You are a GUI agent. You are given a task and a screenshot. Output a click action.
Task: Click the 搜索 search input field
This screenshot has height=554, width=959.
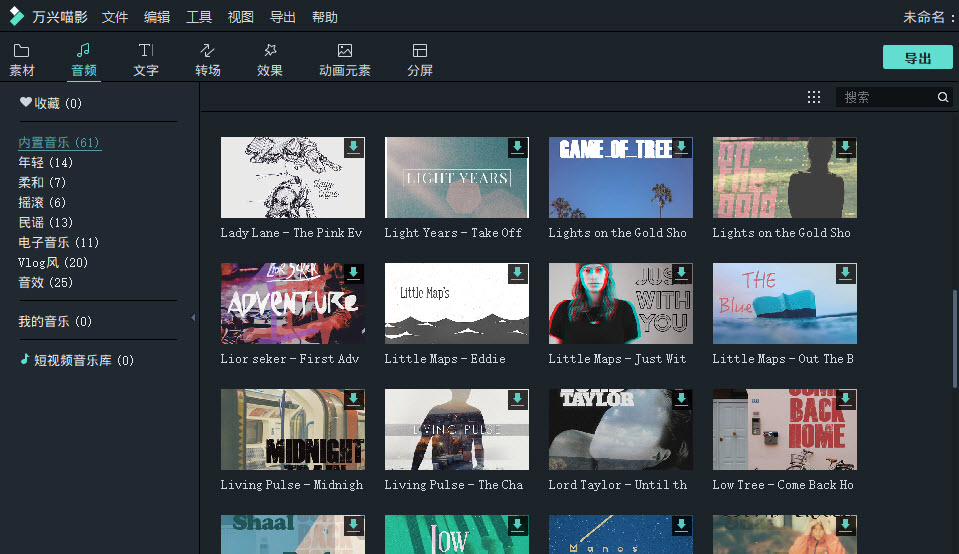(885, 97)
